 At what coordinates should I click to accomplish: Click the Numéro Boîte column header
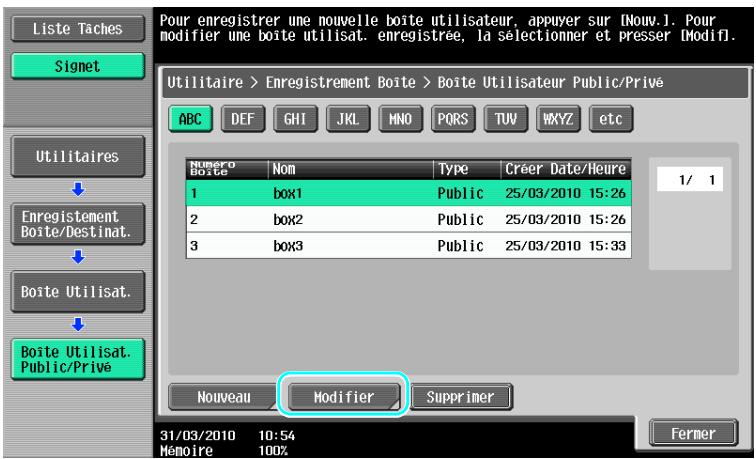click(227, 169)
